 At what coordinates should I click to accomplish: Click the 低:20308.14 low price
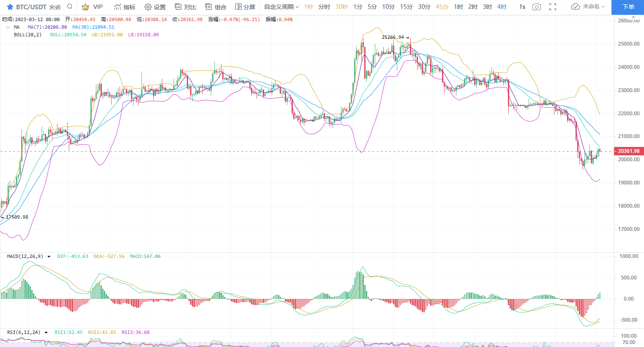point(152,19)
